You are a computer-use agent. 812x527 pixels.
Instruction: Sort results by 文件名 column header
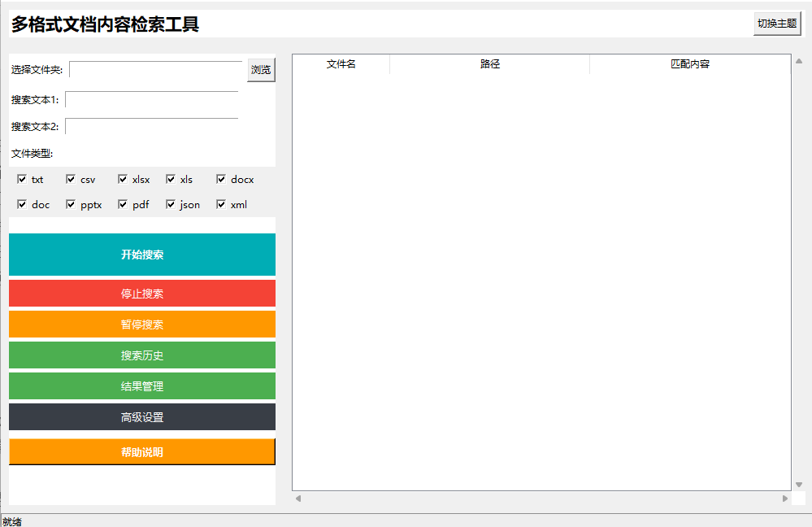click(341, 64)
